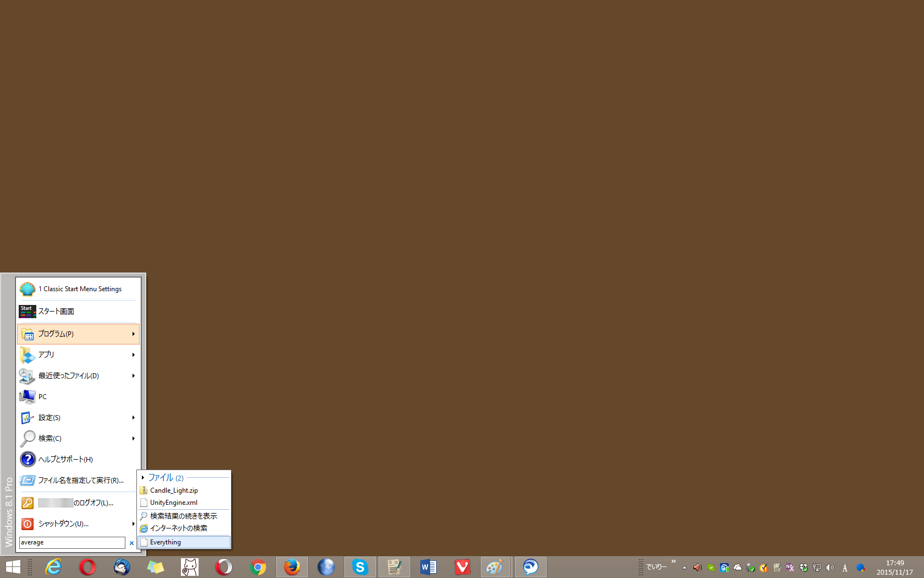
Task: Open the blue globe browser taskbar icon
Action: [x=326, y=567]
